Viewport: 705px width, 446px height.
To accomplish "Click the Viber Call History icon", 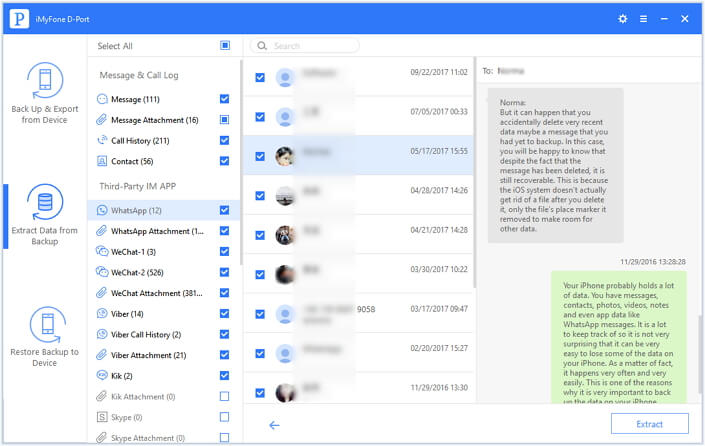I will click(x=102, y=334).
